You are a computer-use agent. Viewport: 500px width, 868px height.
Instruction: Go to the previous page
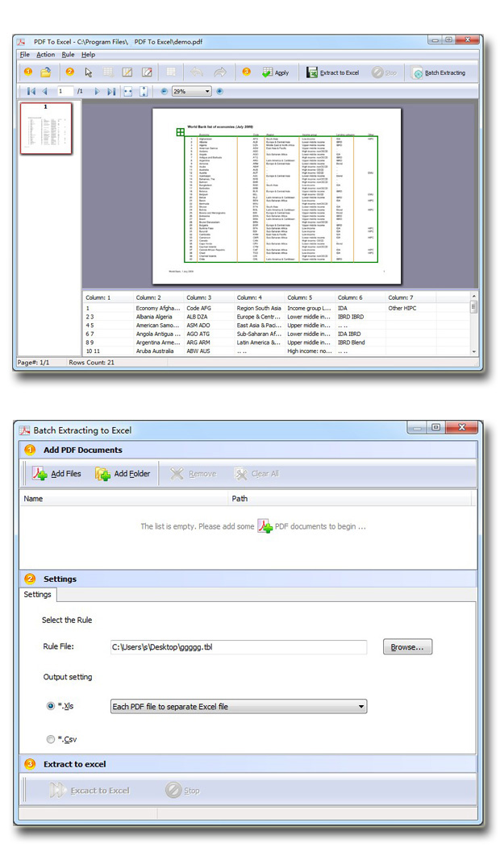[x=45, y=91]
